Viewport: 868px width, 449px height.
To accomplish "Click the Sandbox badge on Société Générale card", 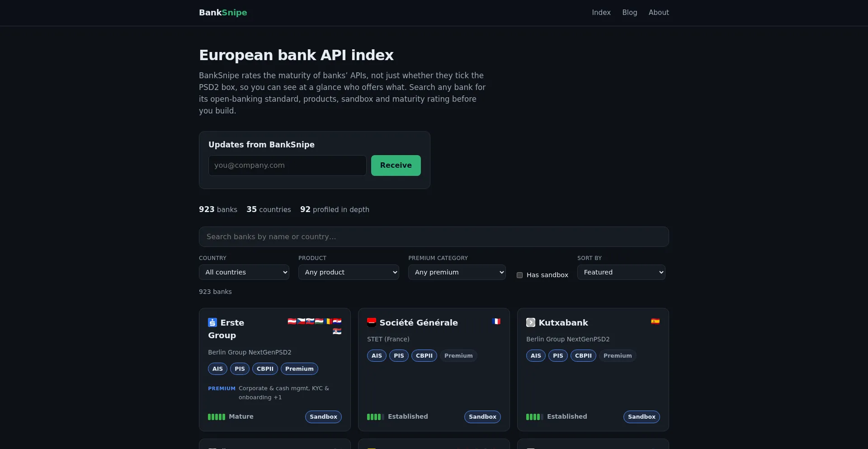I will [x=482, y=417].
